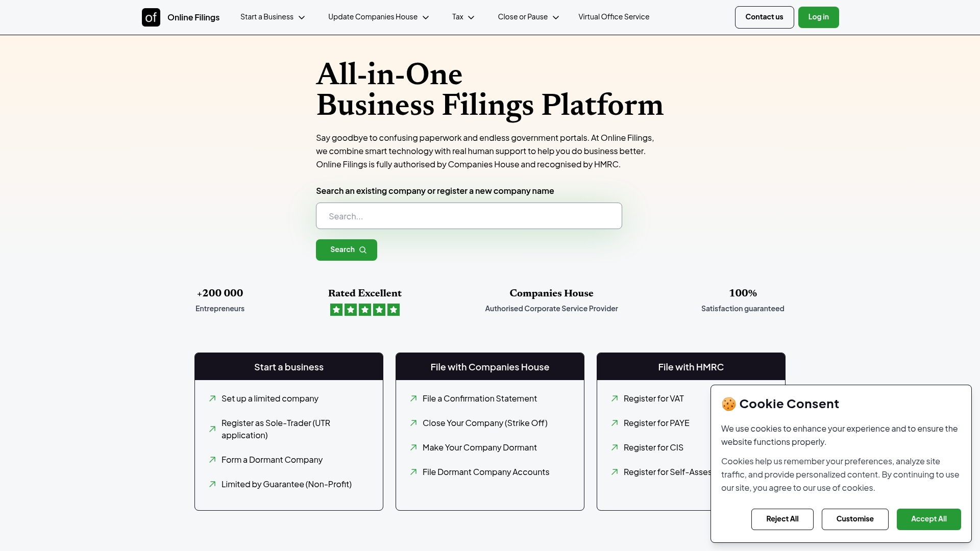Click arrow icon beside Set up a limited company
The height and width of the screenshot is (551, 980).
[212, 398]
